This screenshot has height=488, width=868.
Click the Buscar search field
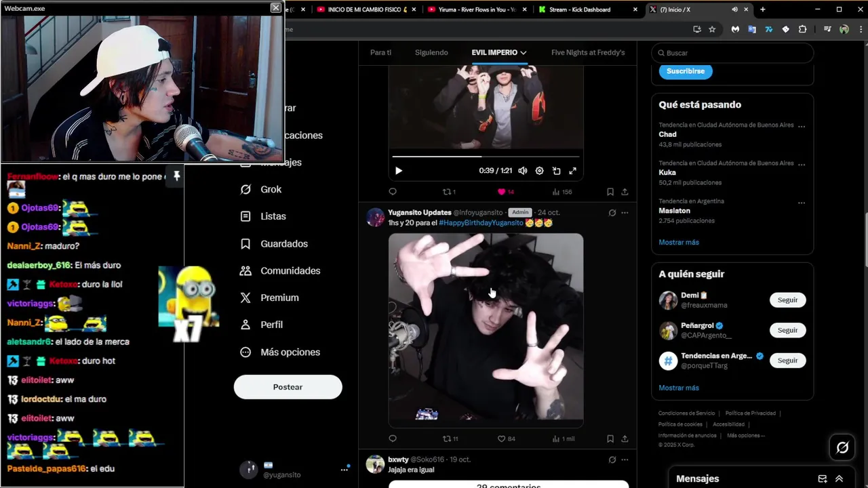[x=732, y=53]
